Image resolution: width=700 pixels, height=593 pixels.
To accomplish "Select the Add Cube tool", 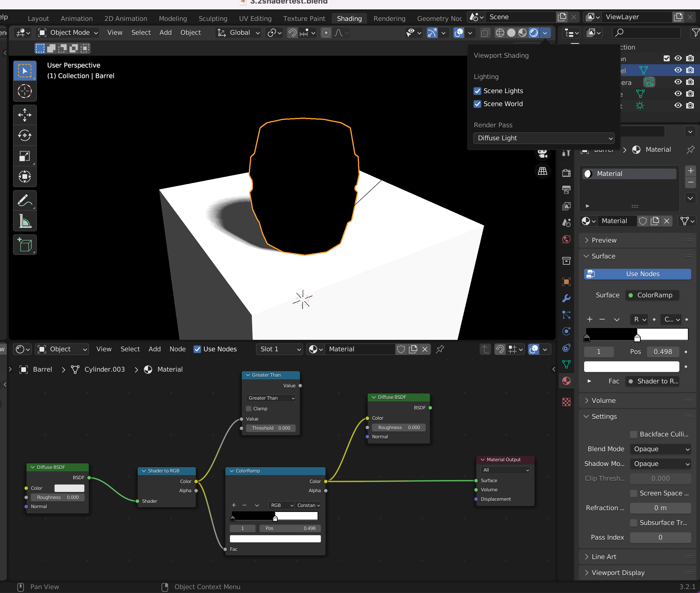I will pyautogui.click(x=24, y=245).
